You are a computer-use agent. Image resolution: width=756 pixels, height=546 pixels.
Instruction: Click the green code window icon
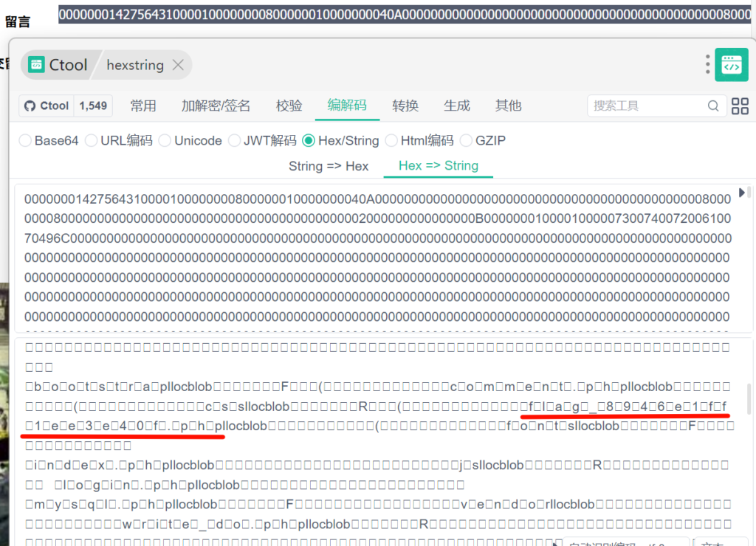pyautogui.click(x=731, y=65)
